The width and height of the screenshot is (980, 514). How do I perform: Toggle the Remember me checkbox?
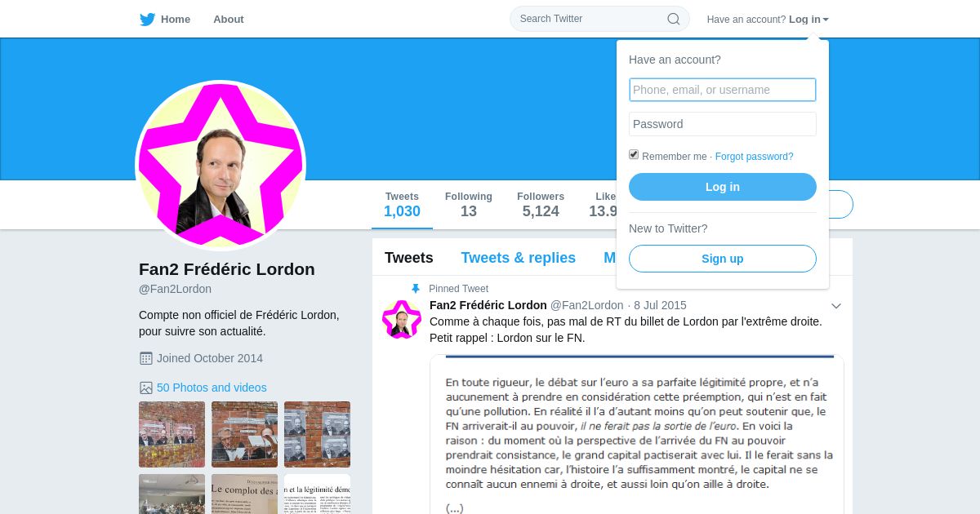click(x=634, y=154)
